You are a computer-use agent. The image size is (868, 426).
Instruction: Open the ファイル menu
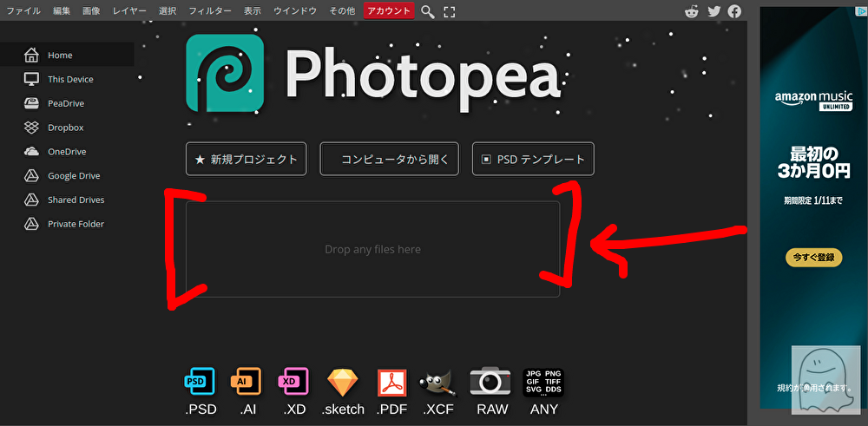click(x=23, y=10)
